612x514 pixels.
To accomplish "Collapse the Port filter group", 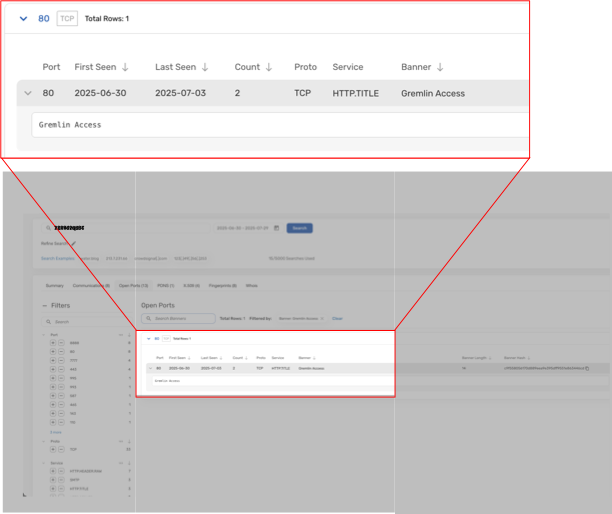I will pyautogui.click(x=43, y=335).
